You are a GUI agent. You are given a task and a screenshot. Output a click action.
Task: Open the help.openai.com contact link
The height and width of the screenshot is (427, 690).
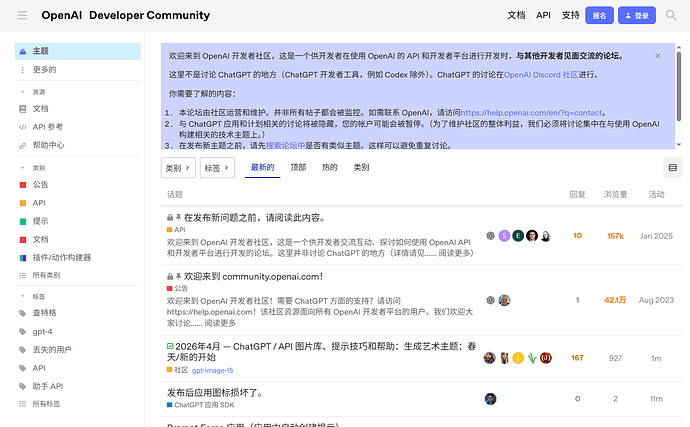[x=531, y=113]
